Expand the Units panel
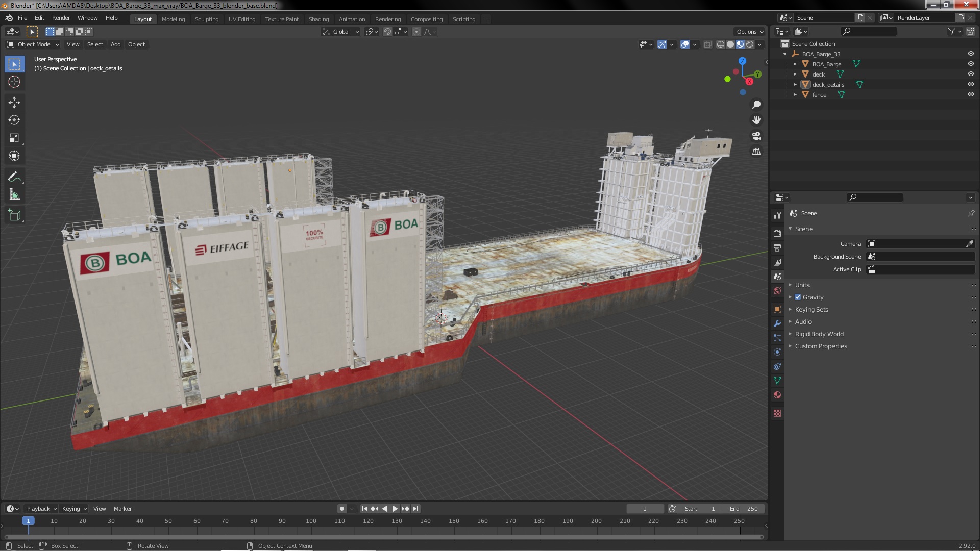Screen dimensions: 980x551 tap(802, 285)
